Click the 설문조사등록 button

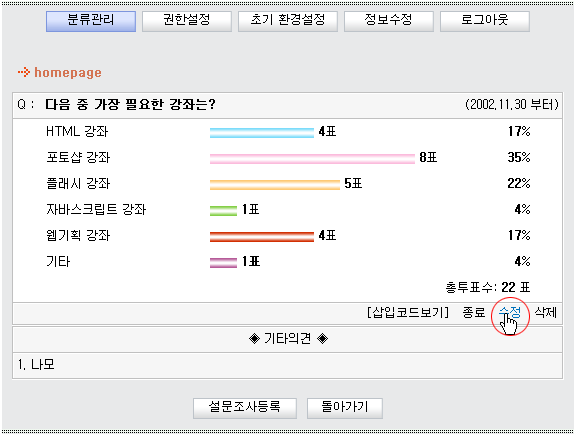pos(245,408)
